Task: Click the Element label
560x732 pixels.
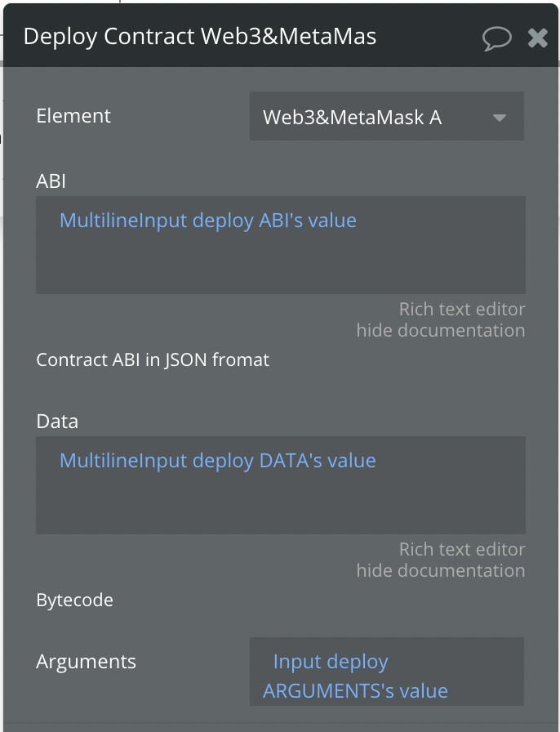Action: pyautogui.click(x=73, y=116)
